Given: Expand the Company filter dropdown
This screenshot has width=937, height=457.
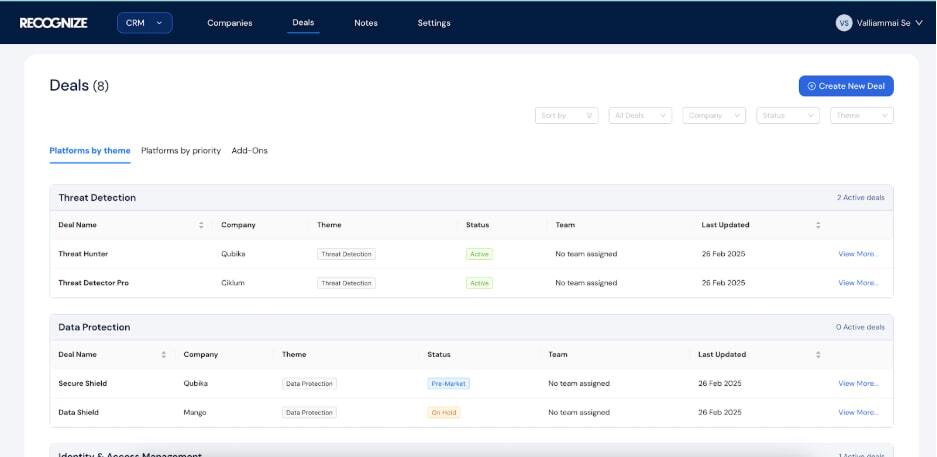Looking at the screenshot, I should (714, 115).
